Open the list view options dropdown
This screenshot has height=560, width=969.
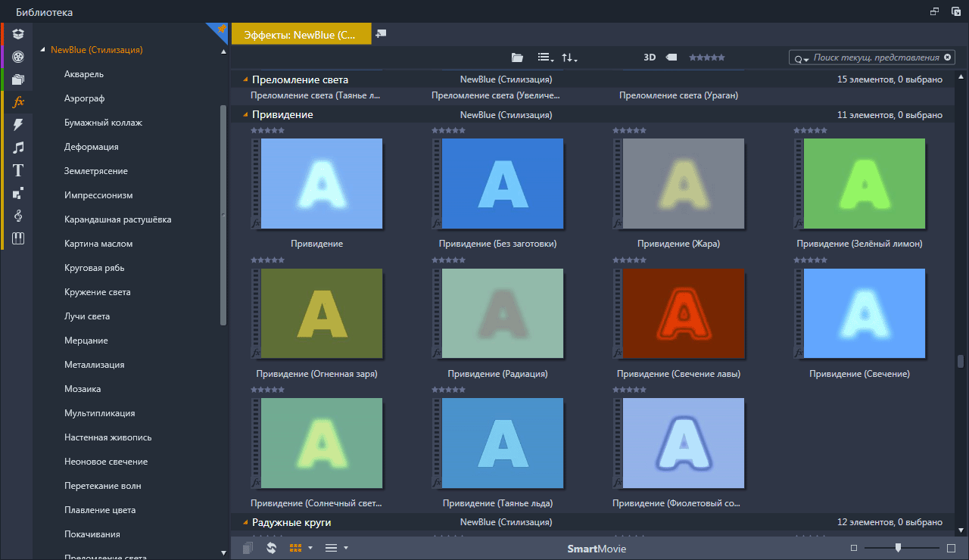pos(545,58)
